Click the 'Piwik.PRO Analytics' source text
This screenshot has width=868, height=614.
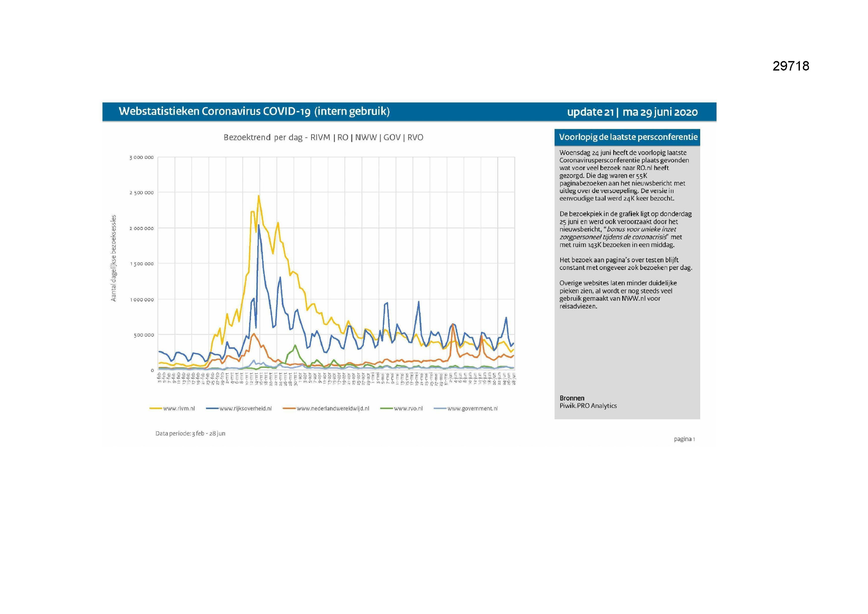[x=588, y=406]
